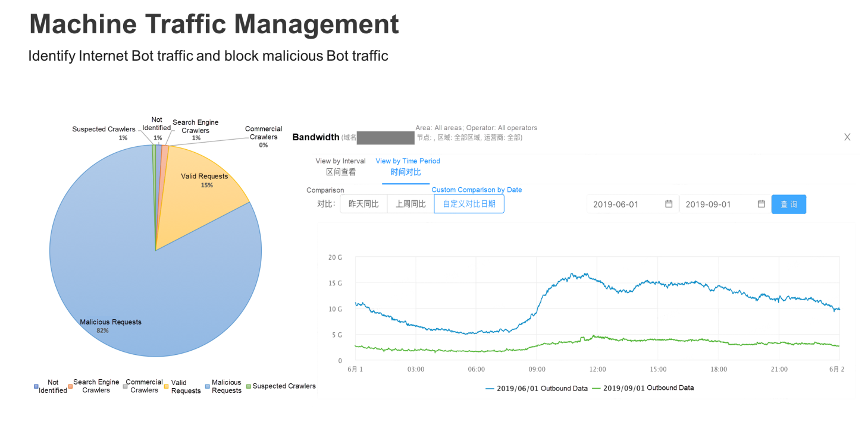Click the calendar icon in the 2019-09-01 field
This screenshot has width=868, height=444.
(761, 204)
